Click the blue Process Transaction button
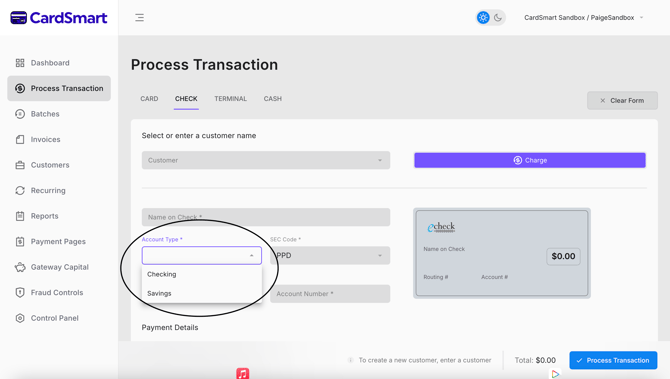This screenshot has height=379, width=670. pyautogui.click(x=613, y=360)
